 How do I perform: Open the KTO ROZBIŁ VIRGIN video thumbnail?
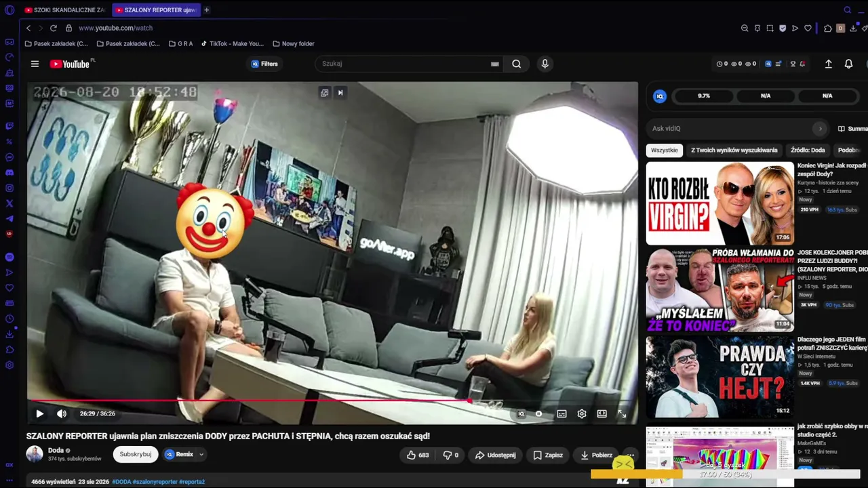[x=719, y=203]
